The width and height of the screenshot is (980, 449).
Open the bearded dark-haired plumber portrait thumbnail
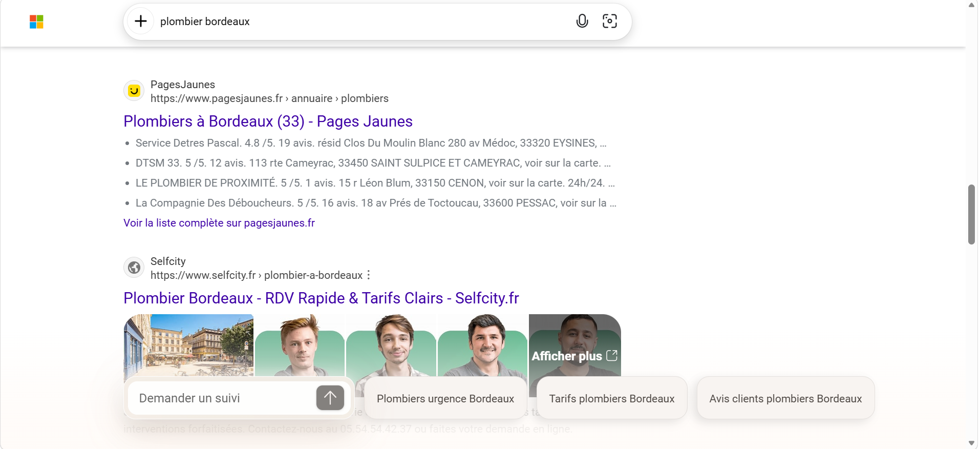pos(483,346)
